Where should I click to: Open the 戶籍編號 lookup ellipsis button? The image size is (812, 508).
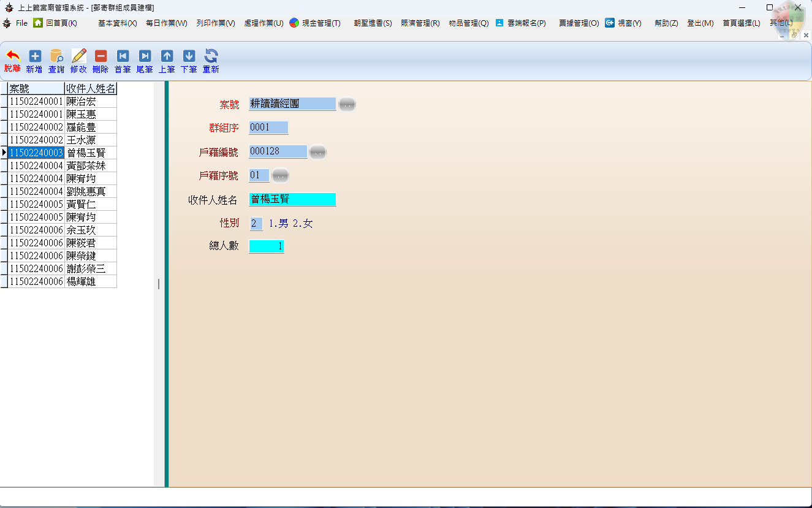[317, 151]
